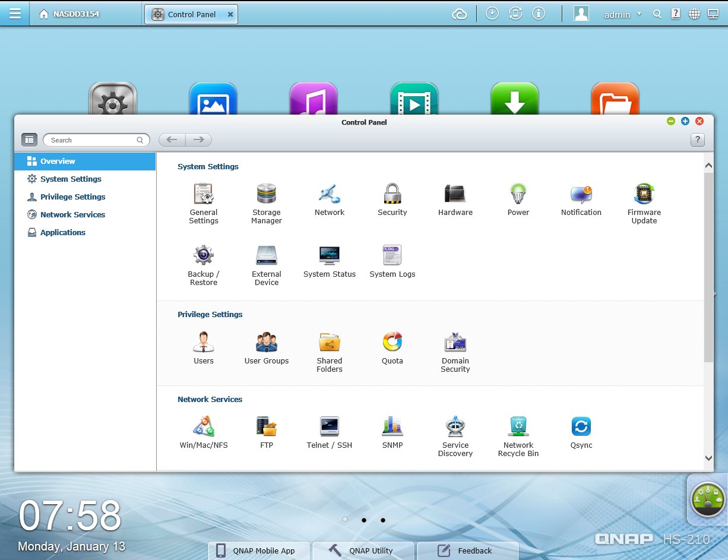
Task: Toggle the sidebar view button
Action: pos(29,140)
